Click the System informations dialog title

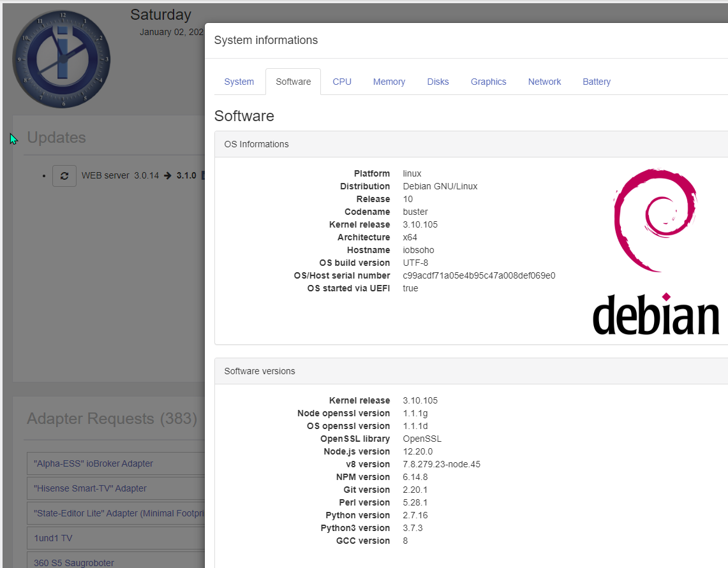coord(265,40)
